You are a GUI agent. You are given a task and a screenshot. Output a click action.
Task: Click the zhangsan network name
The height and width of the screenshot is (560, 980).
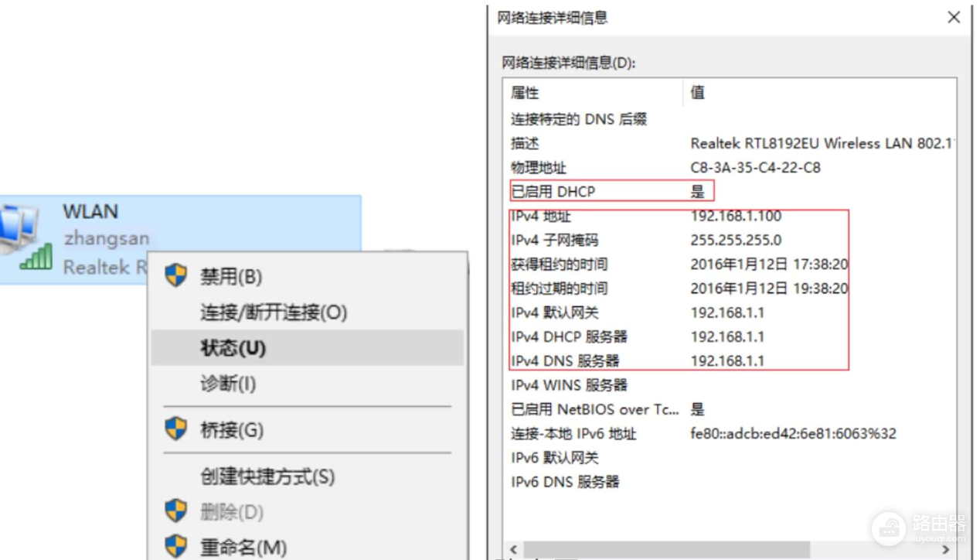107,239
